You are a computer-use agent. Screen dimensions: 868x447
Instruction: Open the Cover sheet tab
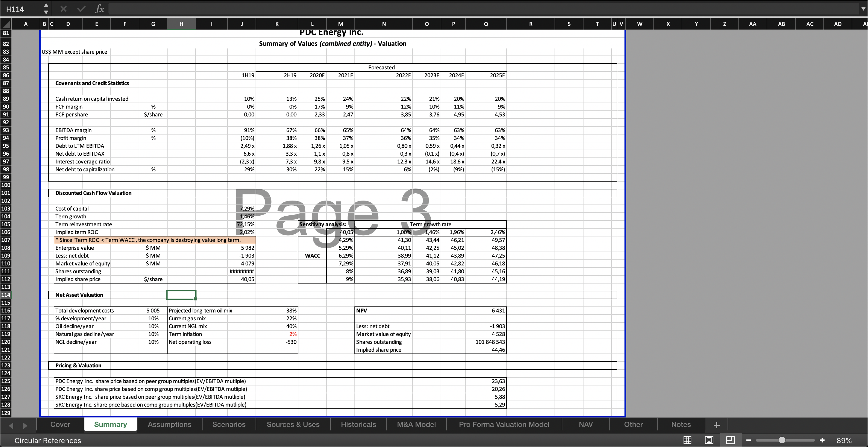pyautogui.click(x=60, y=424)
